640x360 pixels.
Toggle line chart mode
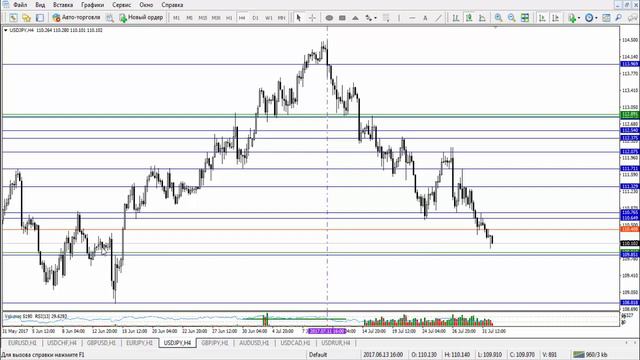482,18
